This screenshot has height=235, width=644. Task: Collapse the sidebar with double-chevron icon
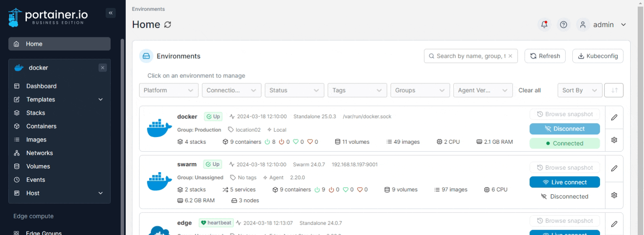coord(111,13)
